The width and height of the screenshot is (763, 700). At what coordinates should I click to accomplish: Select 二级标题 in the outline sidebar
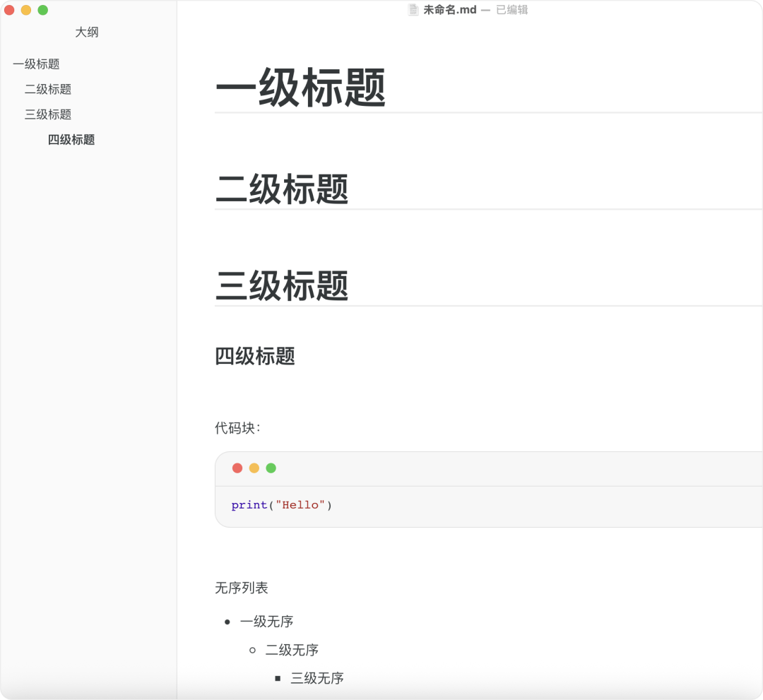click(48, 89)
